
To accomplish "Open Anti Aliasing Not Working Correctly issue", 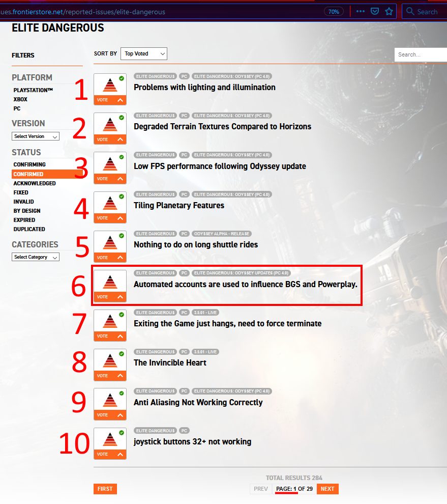I will (x=198, y=402).
